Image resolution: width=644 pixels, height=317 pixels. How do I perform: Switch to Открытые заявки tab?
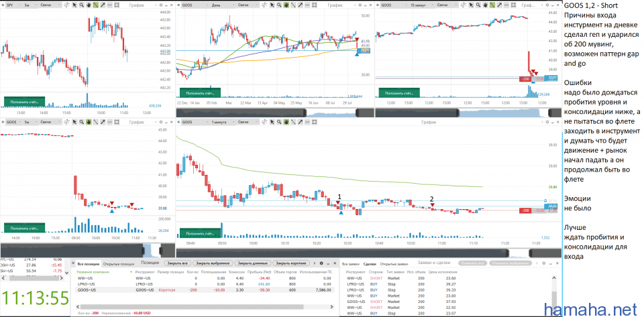[393, 263]
